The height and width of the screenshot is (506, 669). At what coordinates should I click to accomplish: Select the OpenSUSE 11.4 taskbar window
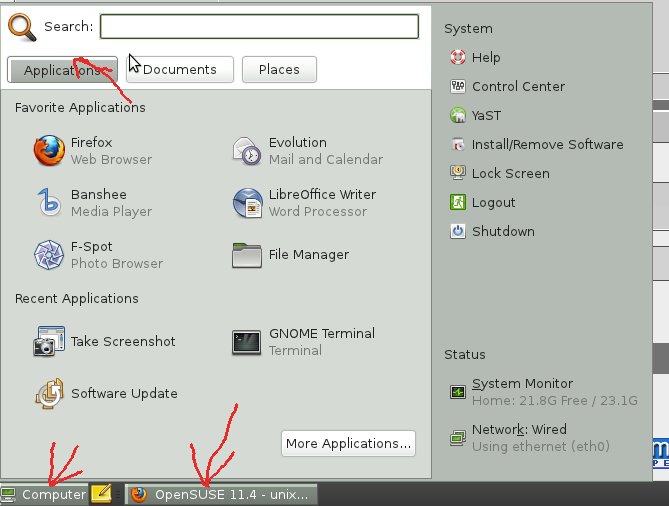pyautogui.click(x=221, y=494)
